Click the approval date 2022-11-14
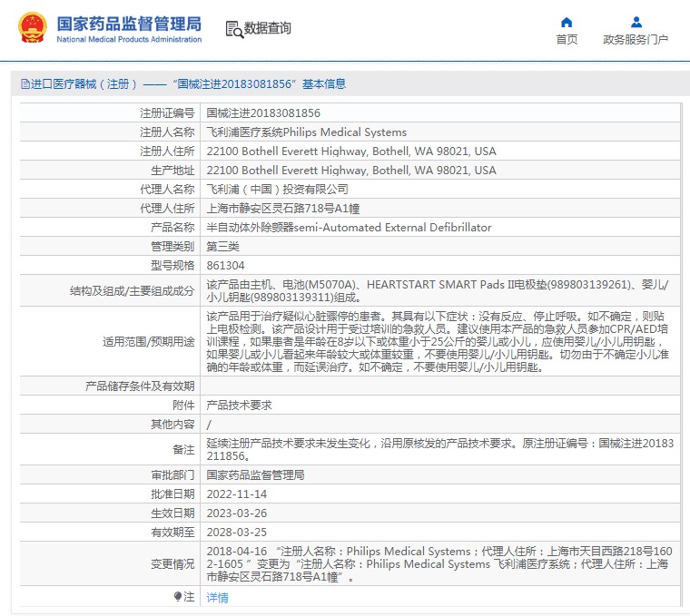Viewport: 690px width, 616px height. 237,494
